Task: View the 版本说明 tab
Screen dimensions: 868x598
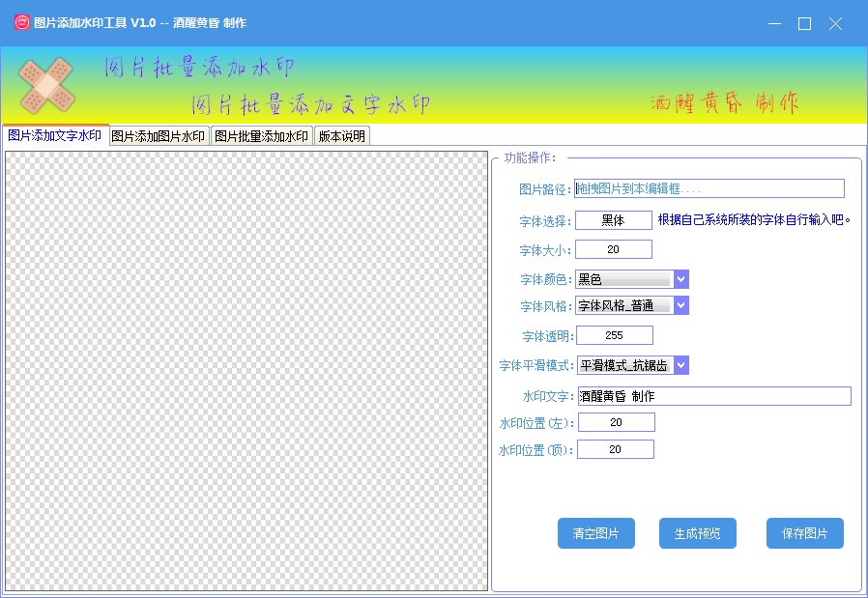Action: point(340,135)
